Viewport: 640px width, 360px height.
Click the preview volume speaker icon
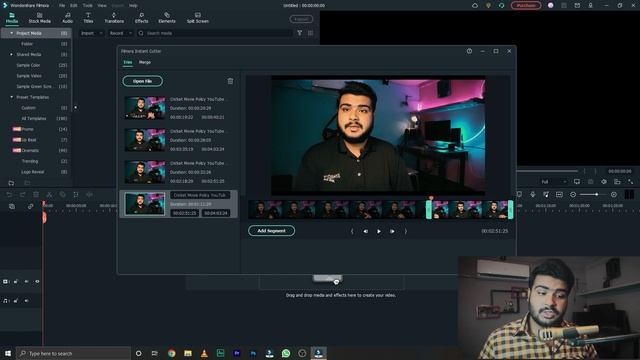[x=604, y=182]
